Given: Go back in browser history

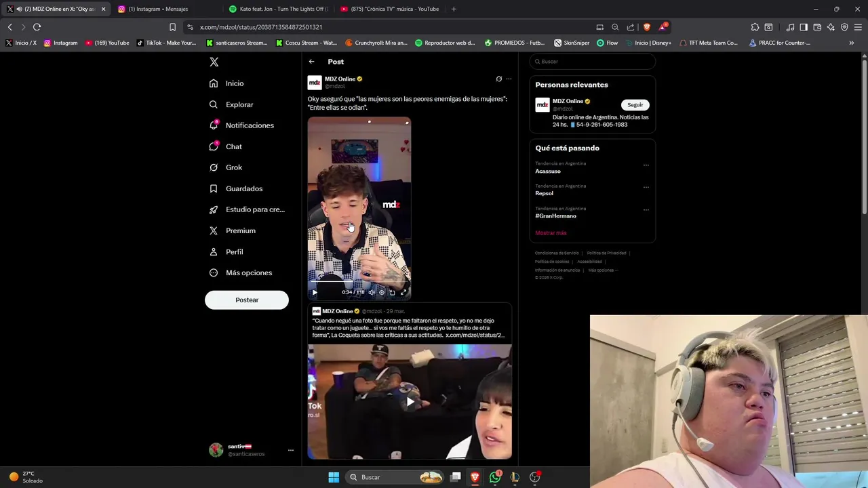Looking at the screenshot, I should click(9, 27).
